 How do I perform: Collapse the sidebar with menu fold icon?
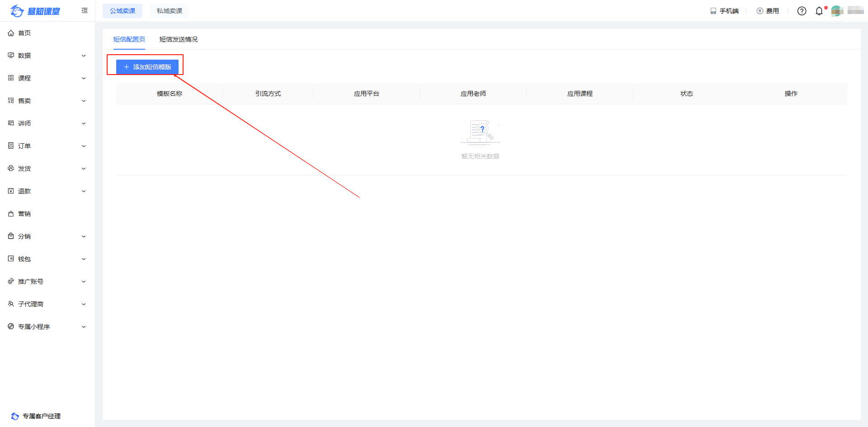(85, 10)
